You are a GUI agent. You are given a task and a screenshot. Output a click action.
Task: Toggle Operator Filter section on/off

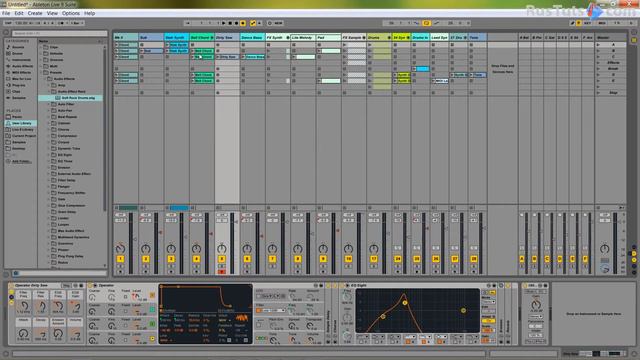click(258, 310)
